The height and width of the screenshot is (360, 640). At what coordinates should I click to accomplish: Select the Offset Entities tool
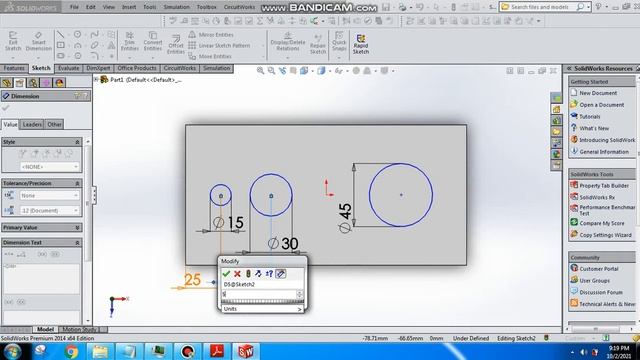pyautogui.click(x=176, y=44)
